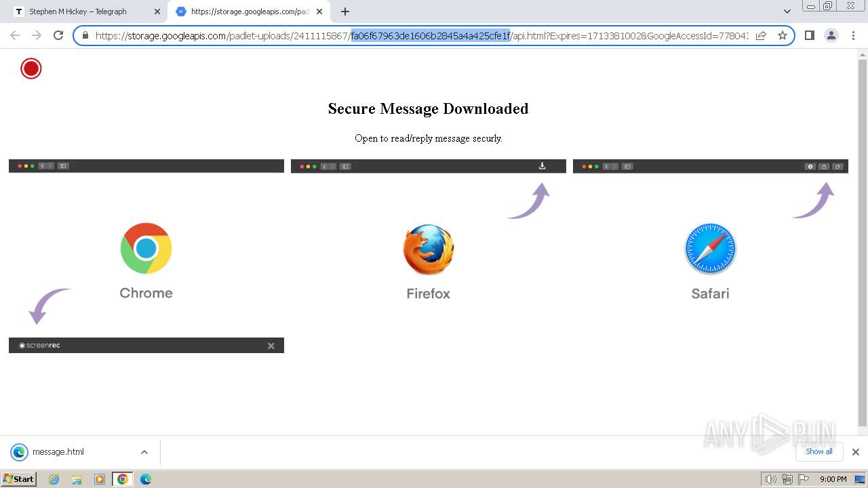Click the red record circle logo

31,68
